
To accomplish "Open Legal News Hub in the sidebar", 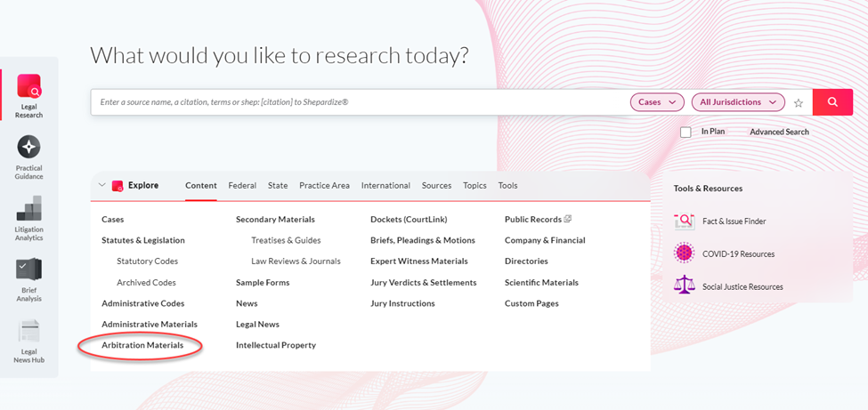I will (28, 341).
